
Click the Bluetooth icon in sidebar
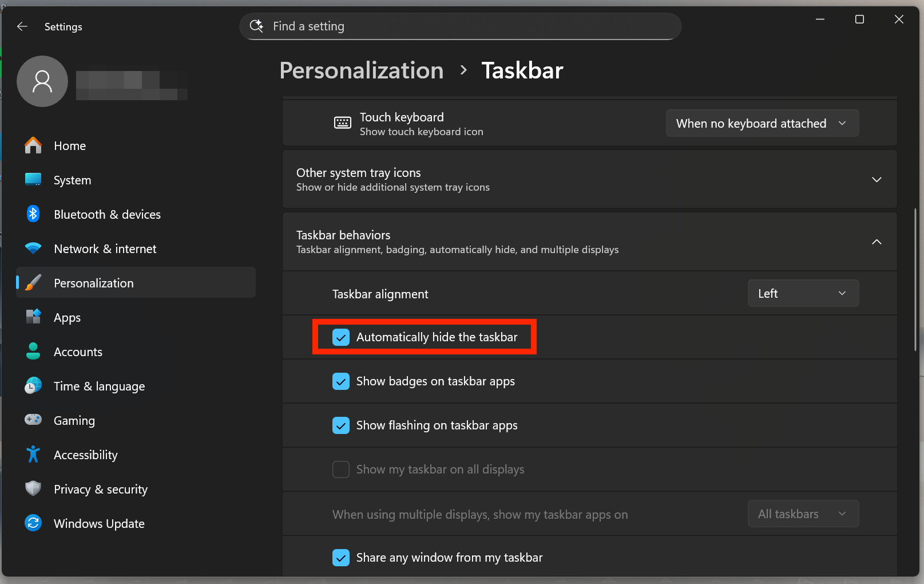[x=33, y=214]
